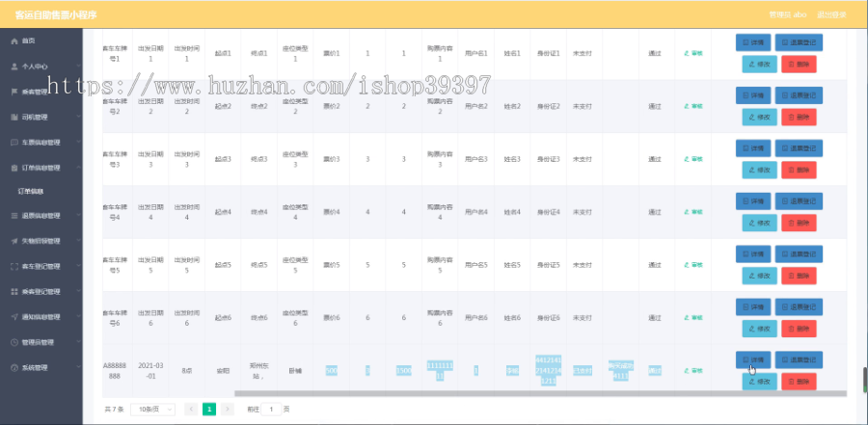Screen dimensions: 868x425
Task: Go to previous page with left arrow
Action: (x=191, y=410)
